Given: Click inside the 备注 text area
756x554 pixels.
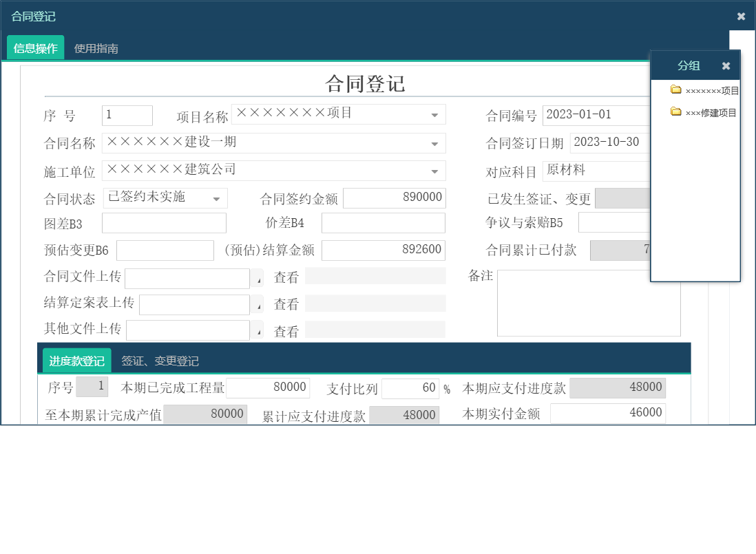Looking at the screenshot, I should [x=589, y=303].
